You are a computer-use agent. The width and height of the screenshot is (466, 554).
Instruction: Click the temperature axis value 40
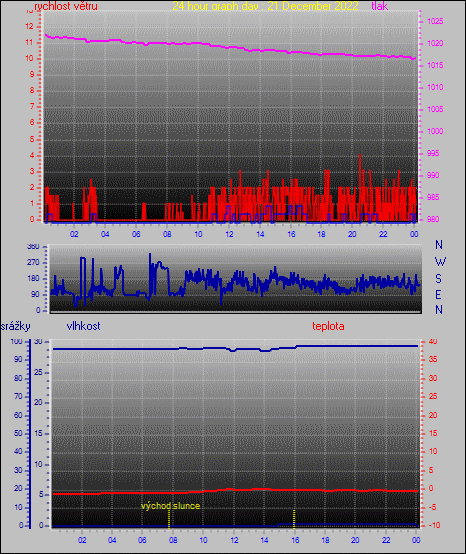click(x=433, y=341)
